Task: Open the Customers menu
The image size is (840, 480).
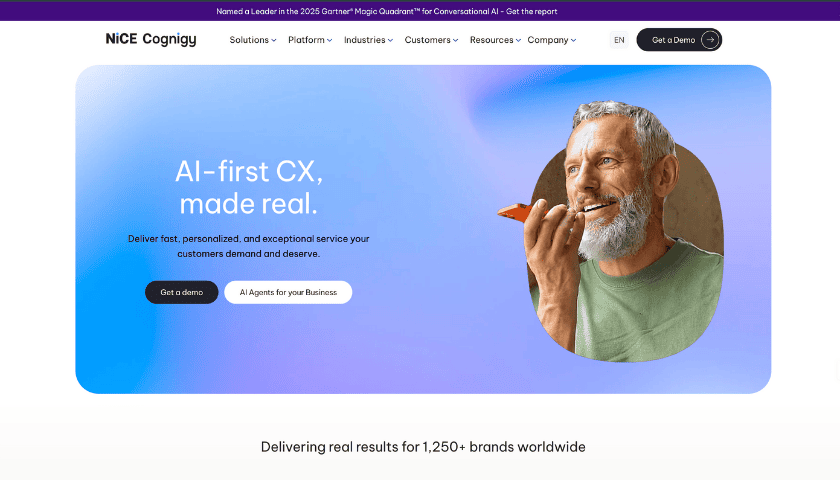Action: 428,40
